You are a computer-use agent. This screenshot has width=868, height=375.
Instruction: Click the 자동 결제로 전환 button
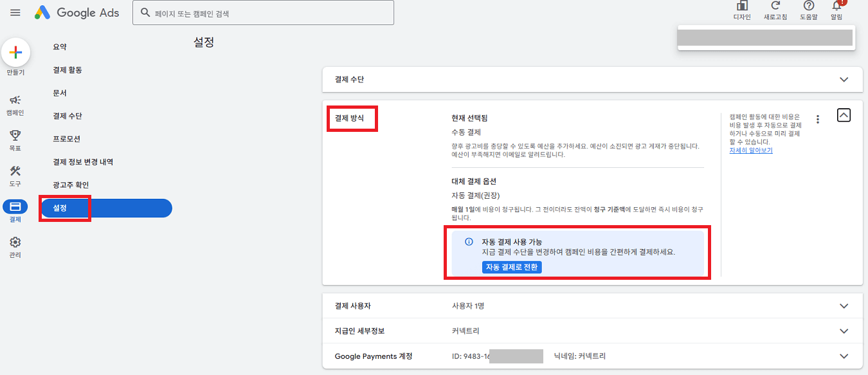(512, 268)
